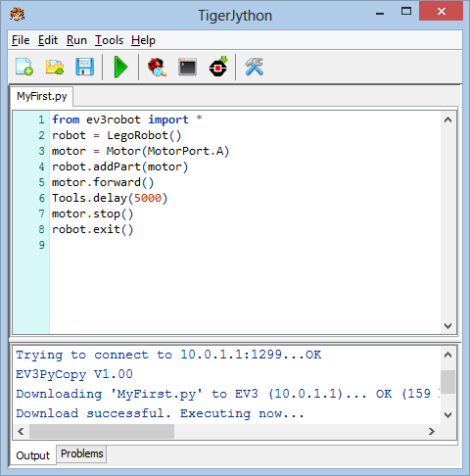Click the 'Downloading 'MyFirst.py' to EV3' output line

click(x=227, y=394)
